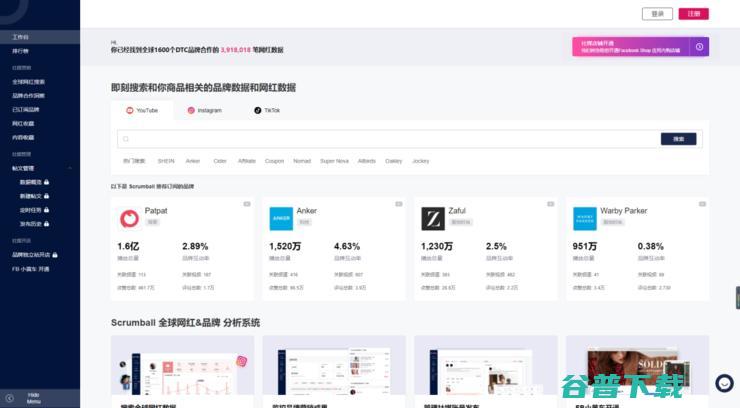
Task: Open the Zaful brand name
Action: 457,211
